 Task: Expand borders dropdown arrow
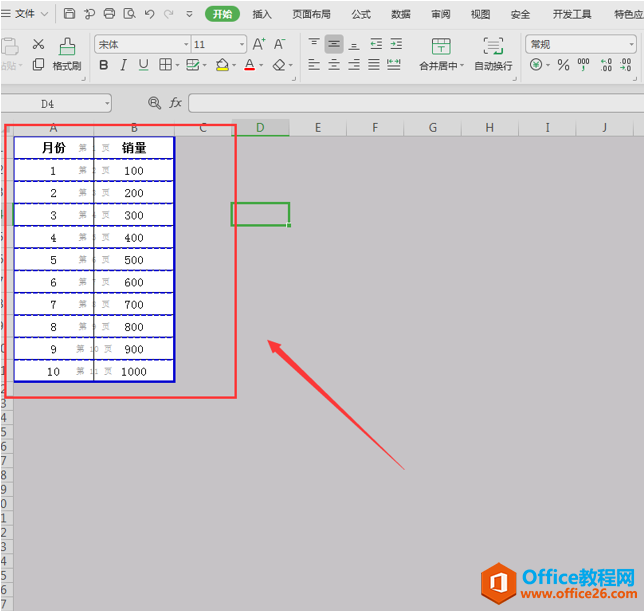coord(177,65)
